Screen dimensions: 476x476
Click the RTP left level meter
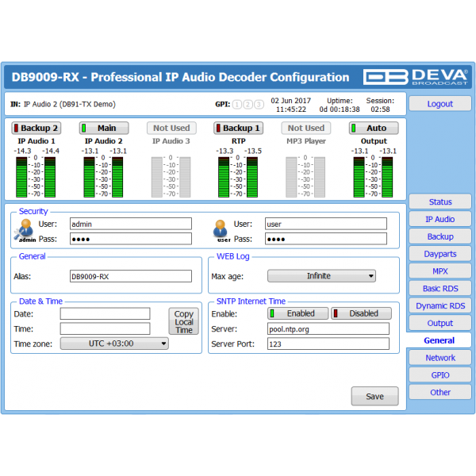tap(224, 177)
